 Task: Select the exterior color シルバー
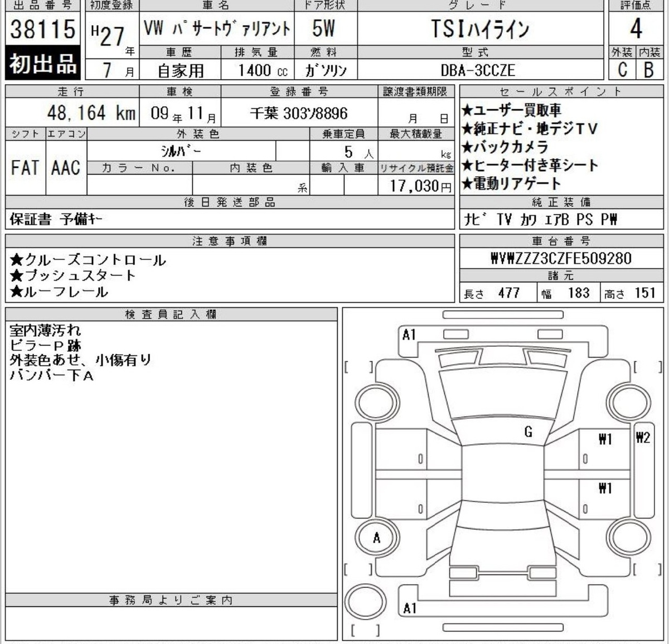(x=182, y=151)
